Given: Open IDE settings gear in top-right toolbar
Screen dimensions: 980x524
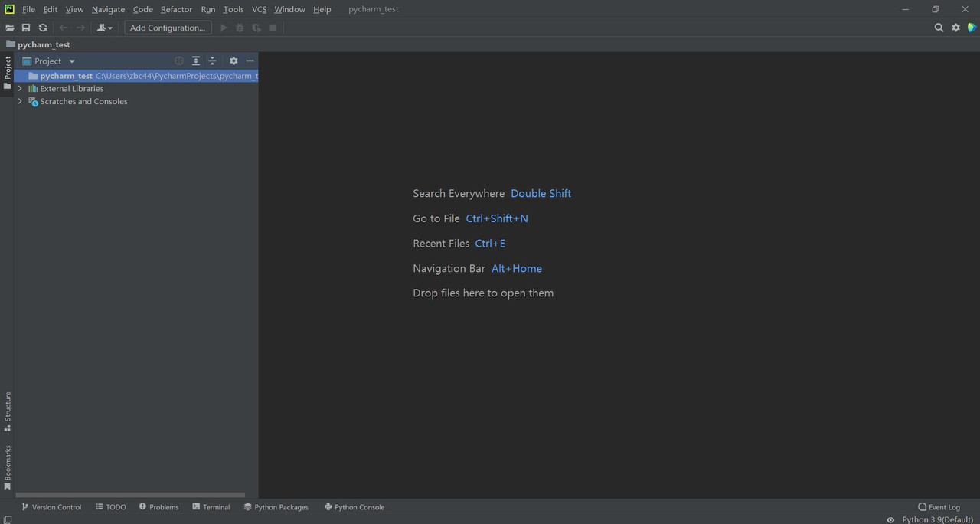Looking at the screenshot, I should (x=955, y=28).
